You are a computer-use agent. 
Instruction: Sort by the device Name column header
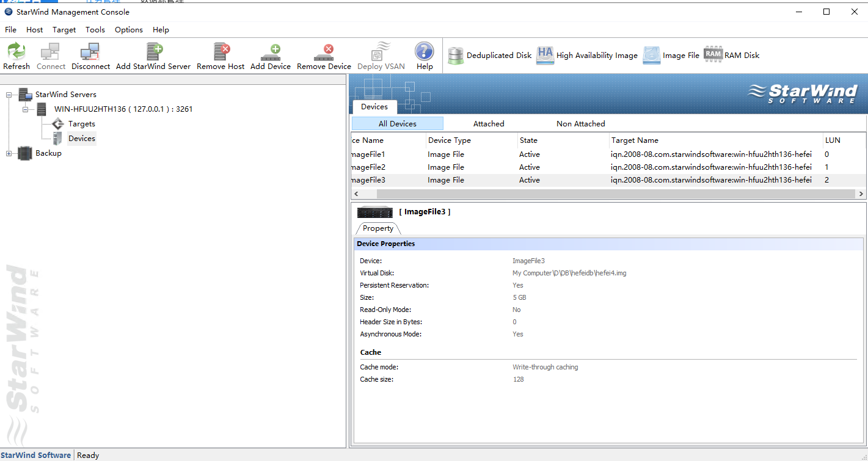click(388, 140)
